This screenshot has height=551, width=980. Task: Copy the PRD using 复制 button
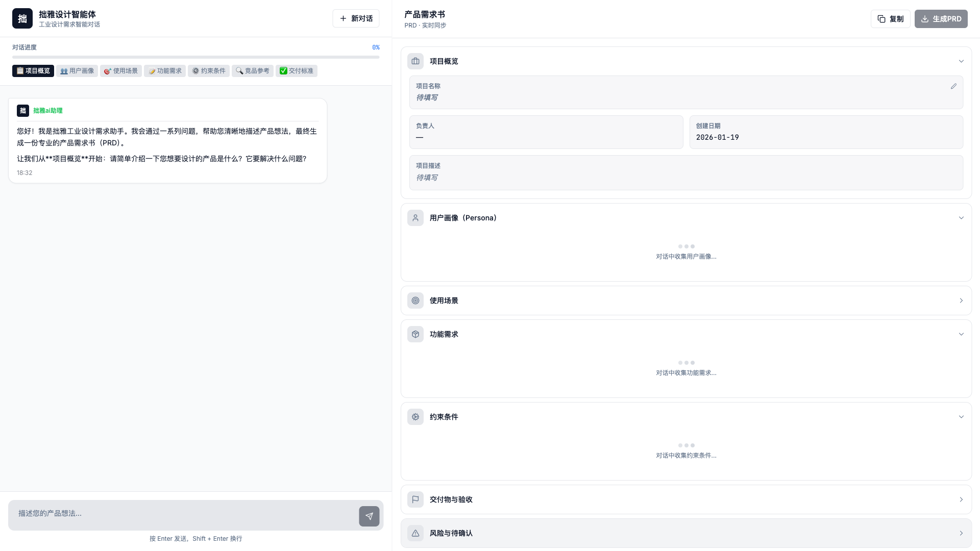tap(890, 18)
